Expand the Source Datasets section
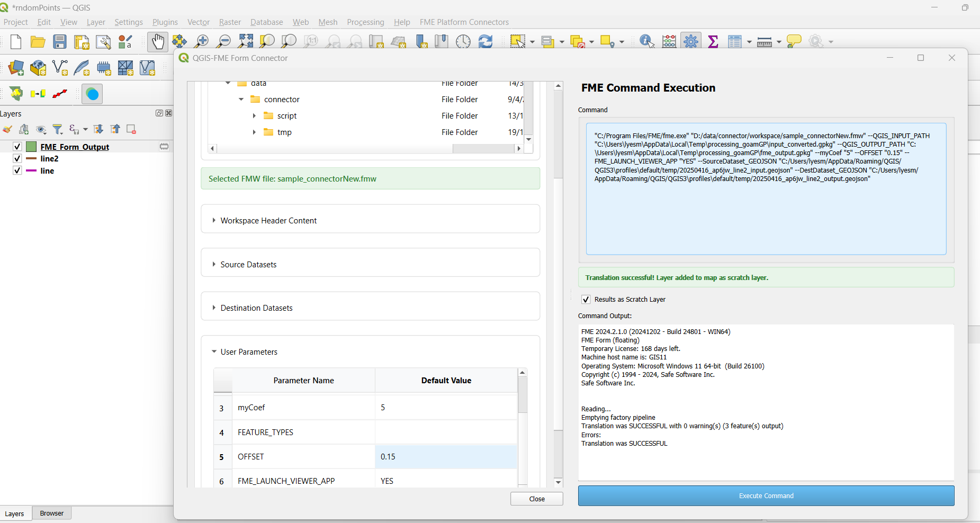The width and height of the screenshot is (980, 523). tap(214, 264)
